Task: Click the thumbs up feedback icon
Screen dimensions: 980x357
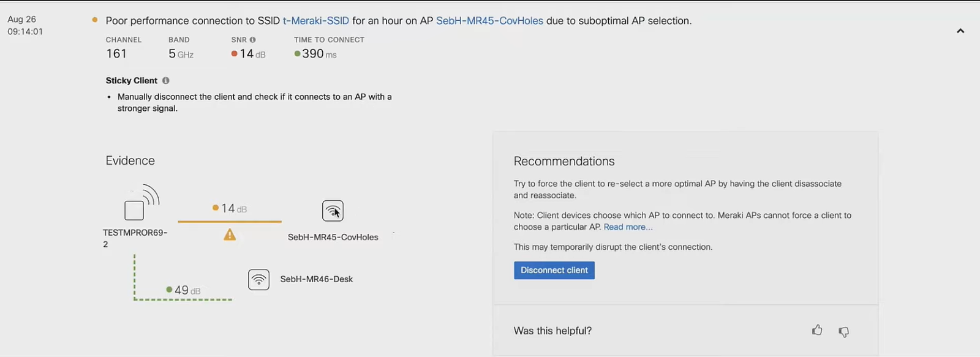Action: [x=817, y=331]
